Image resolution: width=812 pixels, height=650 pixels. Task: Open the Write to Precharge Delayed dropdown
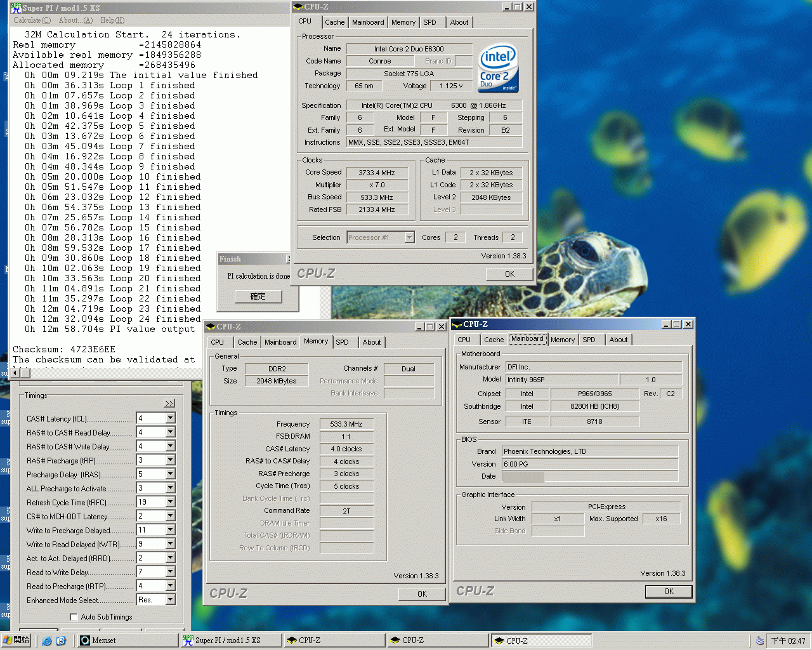pos(170,530)
